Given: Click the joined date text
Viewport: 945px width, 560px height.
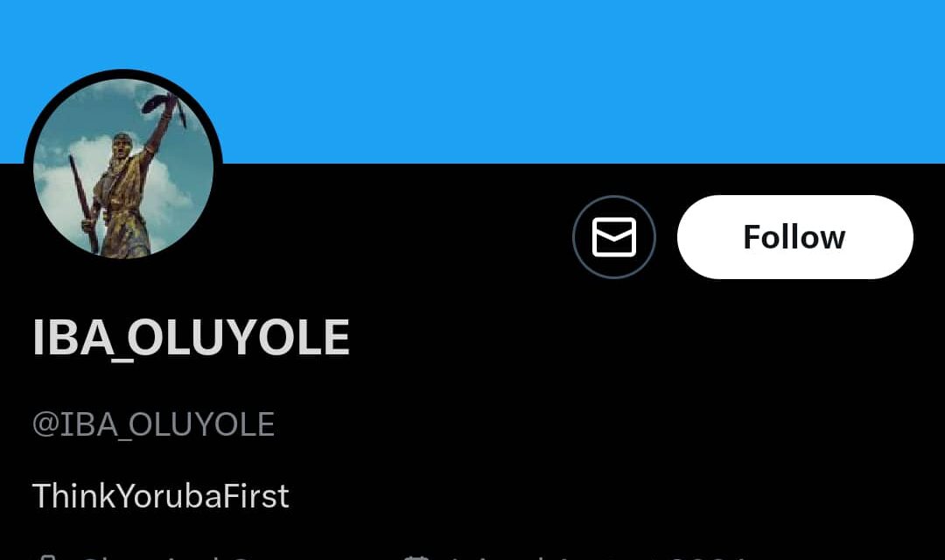Looking at the screenshot, I should click(598, 557).
